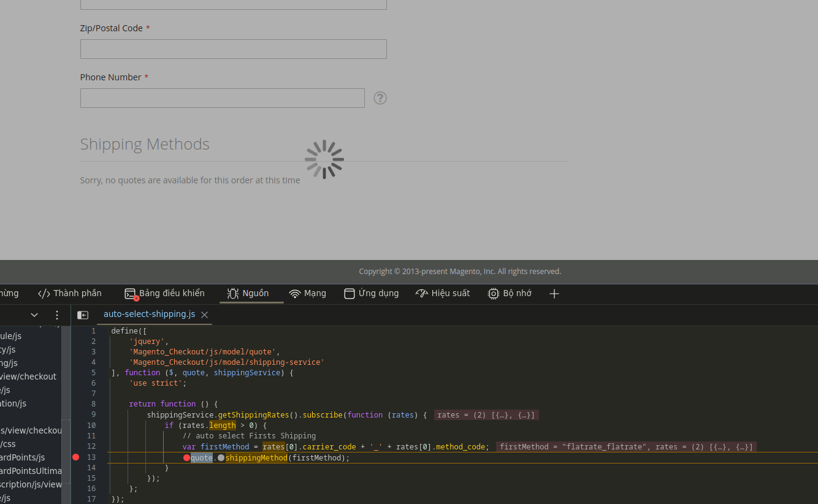The height and width of the screenshot is (504, 818).
Task: Click the '// auto select Firsts Shipping' comment
Action: (249, 436)
